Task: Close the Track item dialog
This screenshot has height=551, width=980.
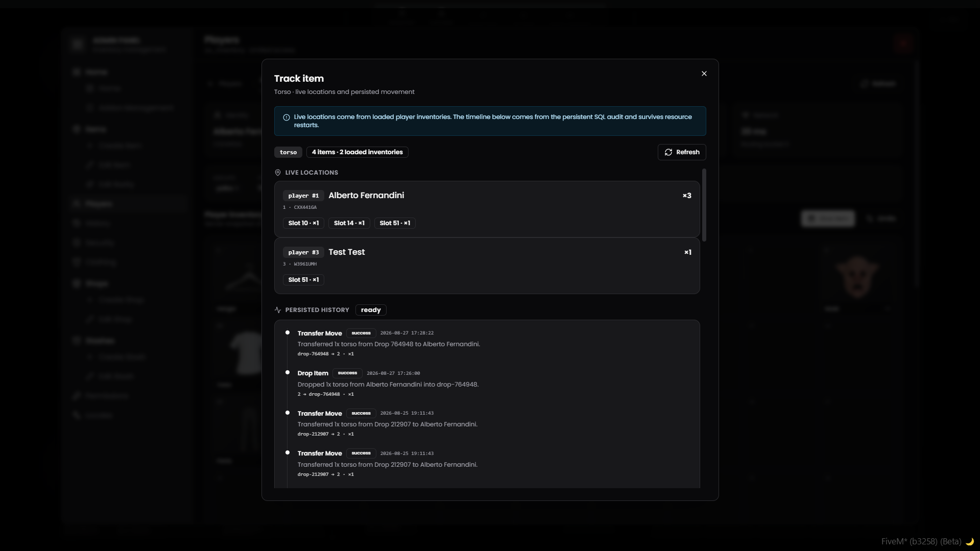Action: [704, 74]
